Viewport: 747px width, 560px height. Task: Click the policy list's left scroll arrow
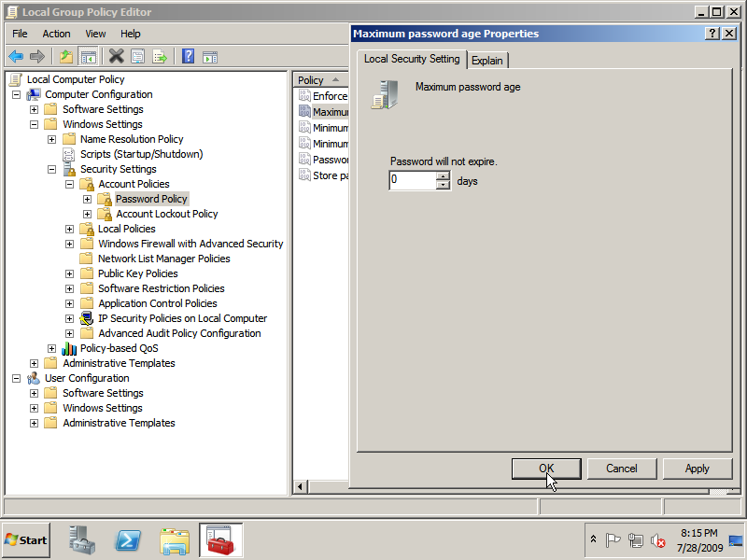pyautogui.click(x=300, y=486)
